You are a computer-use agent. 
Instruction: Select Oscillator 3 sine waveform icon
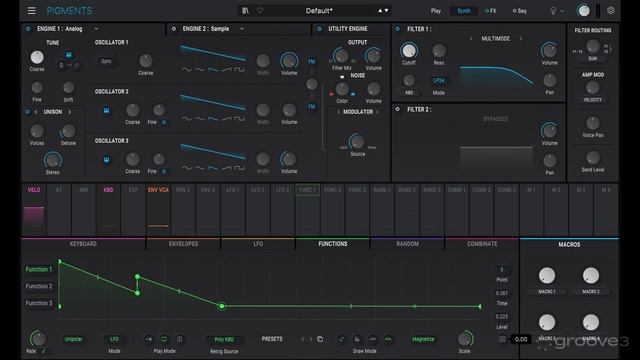click(187, 168)
